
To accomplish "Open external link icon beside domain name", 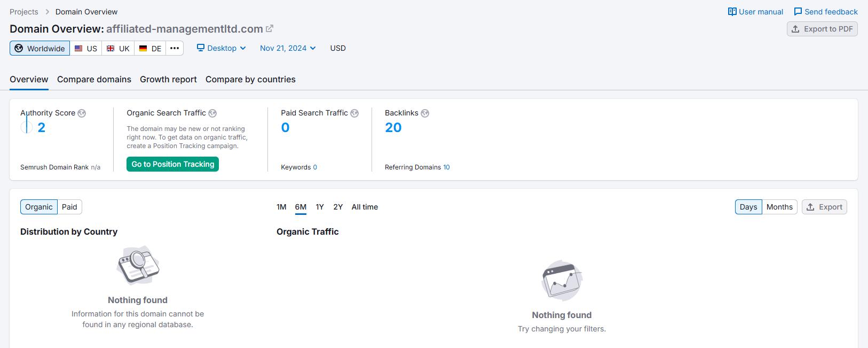I will pos(270,29).
